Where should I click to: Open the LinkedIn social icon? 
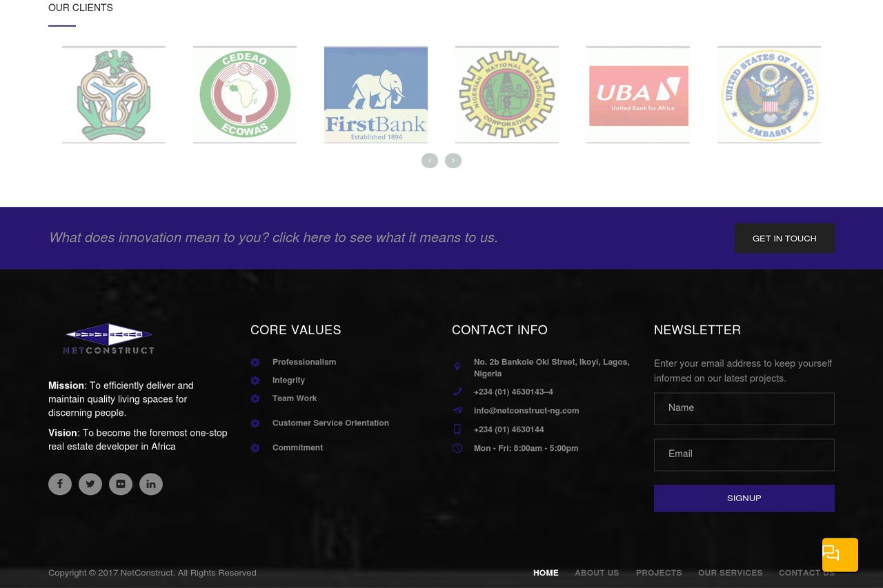click(x=151, y=484)
